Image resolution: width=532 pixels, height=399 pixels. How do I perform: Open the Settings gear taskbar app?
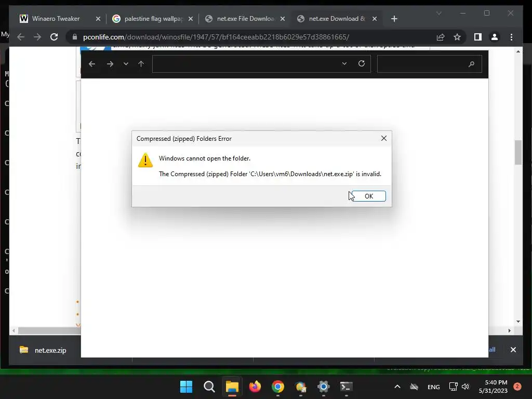pyautogui.click(x=323, y=387)
